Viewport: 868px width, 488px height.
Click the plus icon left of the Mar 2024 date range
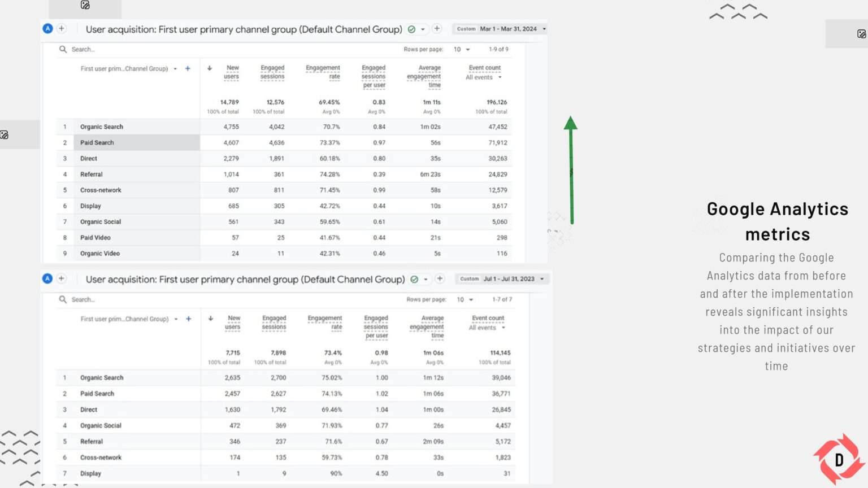pos(437,28)
